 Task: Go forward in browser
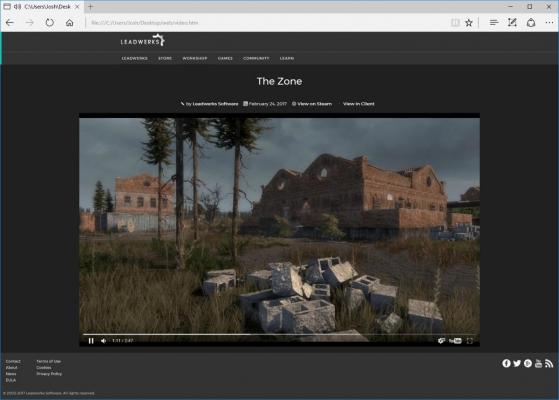(x=30, y=22)
